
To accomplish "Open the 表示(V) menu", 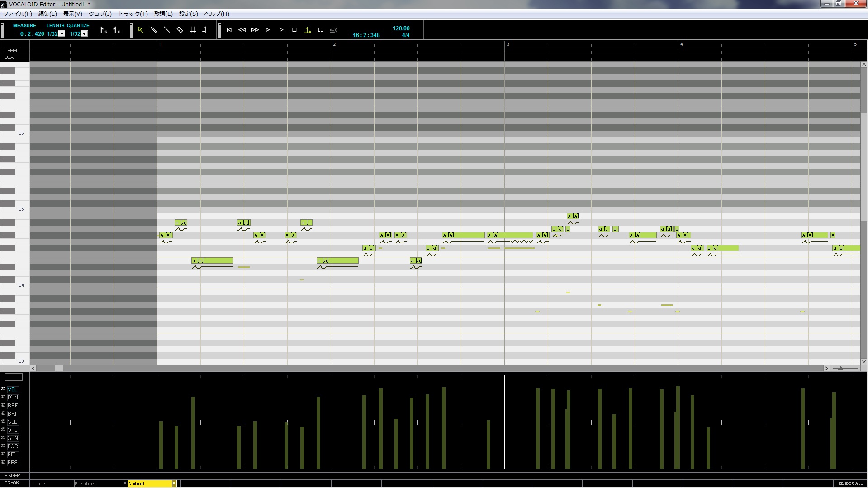I will 73,14.
